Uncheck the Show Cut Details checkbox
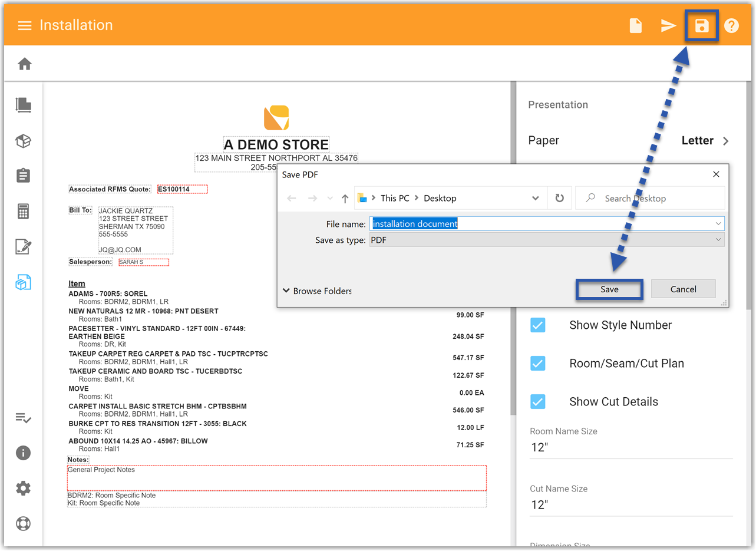Viewport: 756px width, 551px height. (x=537, y=402)
